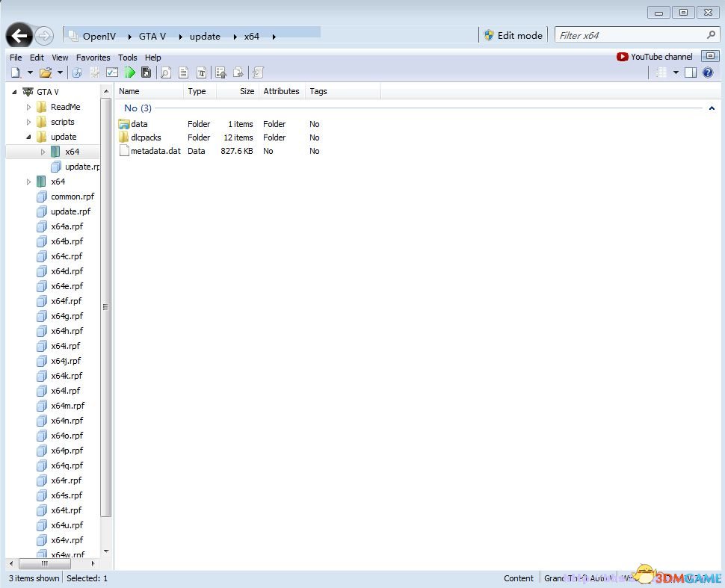
Task: Click the page with blue globe icon
Action: pos(77,72)
